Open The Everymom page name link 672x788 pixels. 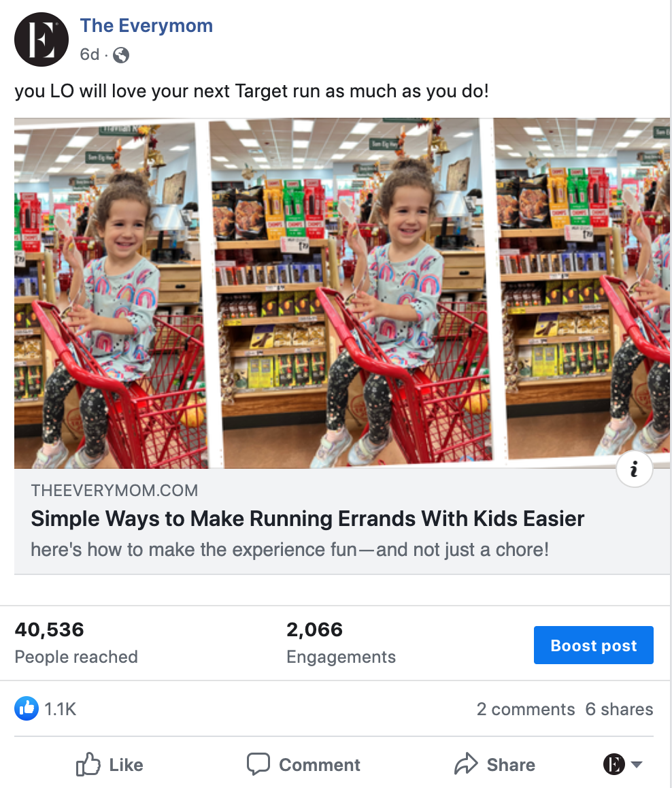point(146,26)
